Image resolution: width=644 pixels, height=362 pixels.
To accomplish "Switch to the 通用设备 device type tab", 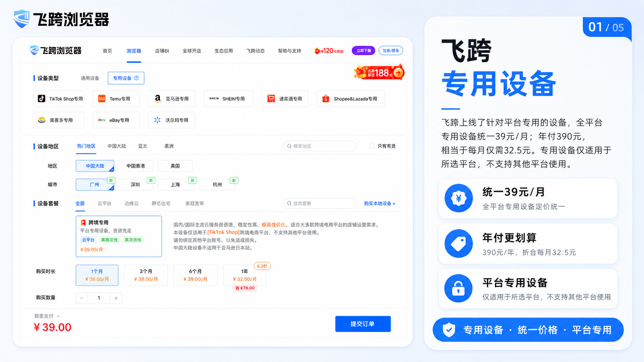I will (x=90, y=78).
